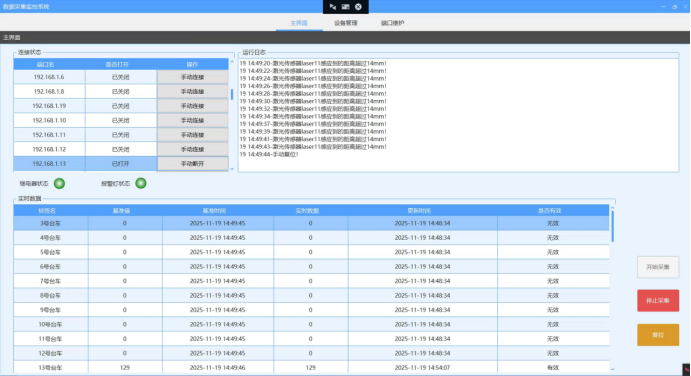Click the red 停止采集 button

pos(658,301)
